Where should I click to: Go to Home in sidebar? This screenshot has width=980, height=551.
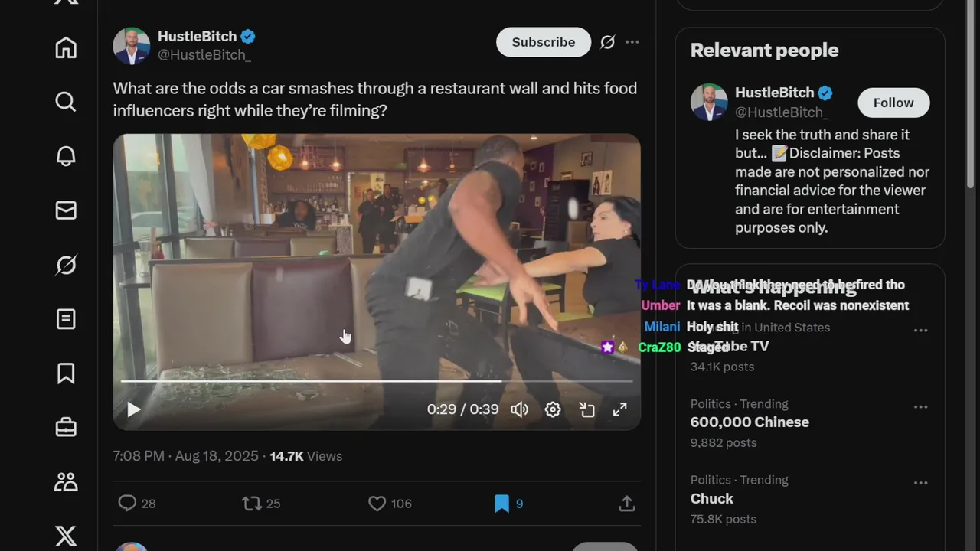coord(66,47)
